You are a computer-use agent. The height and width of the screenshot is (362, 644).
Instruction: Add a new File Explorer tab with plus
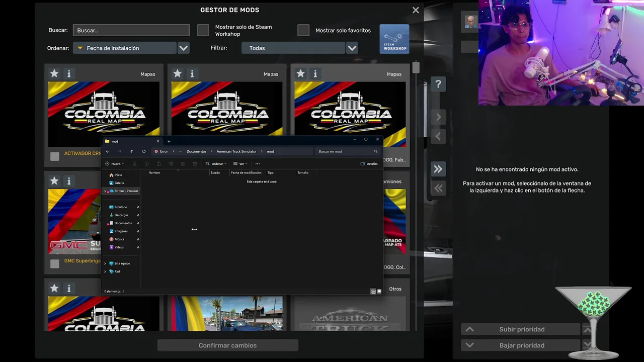click(169, 141)
